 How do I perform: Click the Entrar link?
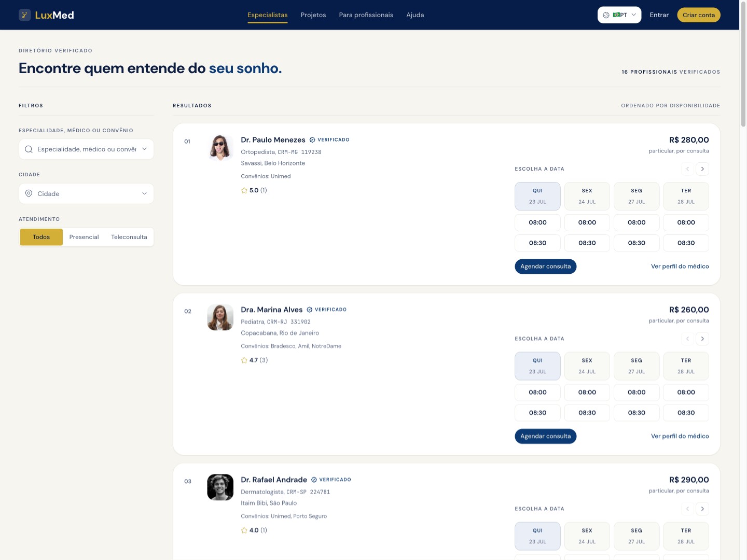click(x=659, y=15)
